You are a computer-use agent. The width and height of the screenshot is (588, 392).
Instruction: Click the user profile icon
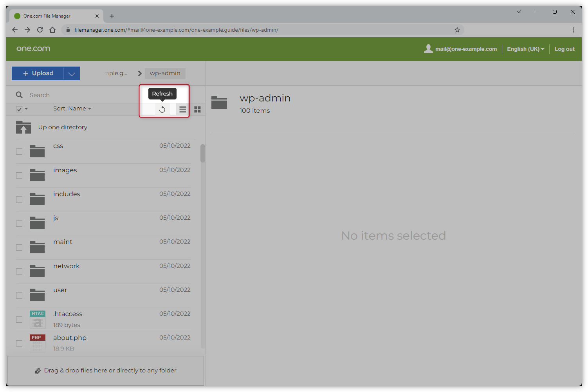(x=428, y=49)
